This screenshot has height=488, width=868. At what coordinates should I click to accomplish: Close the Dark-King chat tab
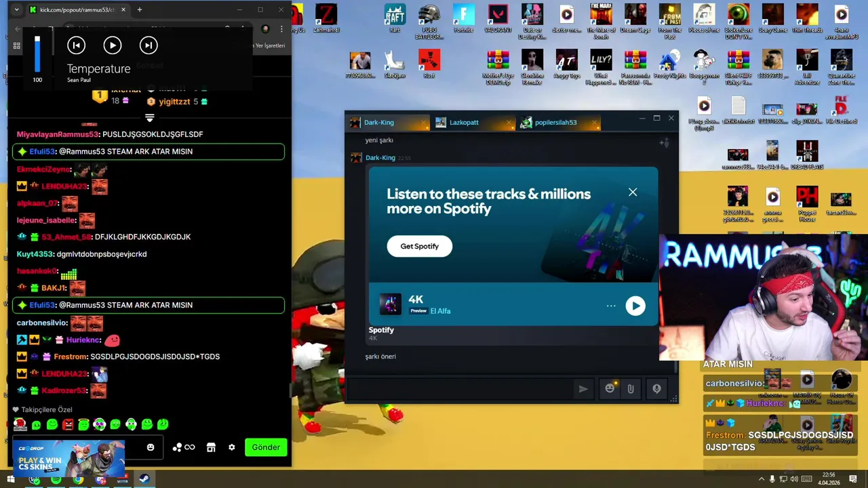click(424, 123)
